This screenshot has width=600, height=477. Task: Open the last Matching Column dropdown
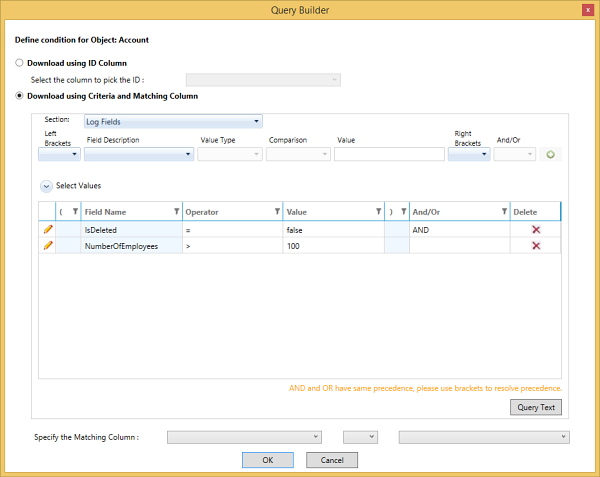point(484,437)
